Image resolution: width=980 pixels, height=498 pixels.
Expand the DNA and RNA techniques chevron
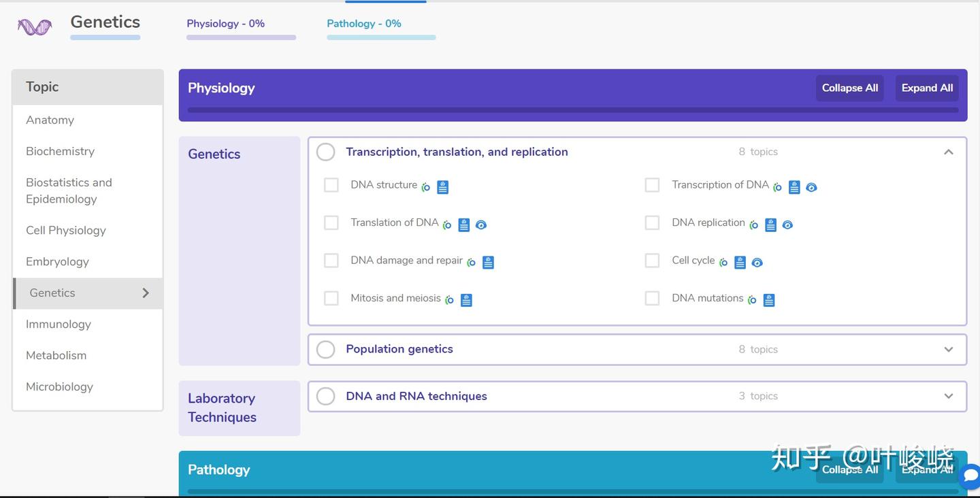[x=949, y=396]
